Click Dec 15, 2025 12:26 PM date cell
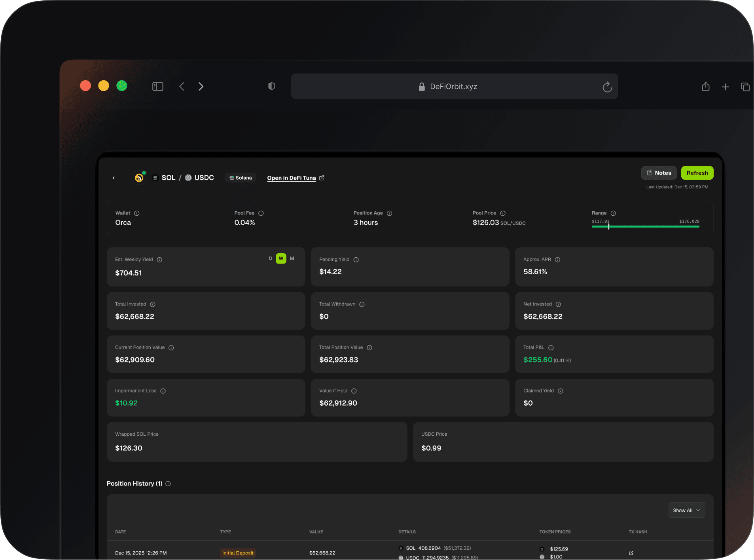 tap(141, 553)
